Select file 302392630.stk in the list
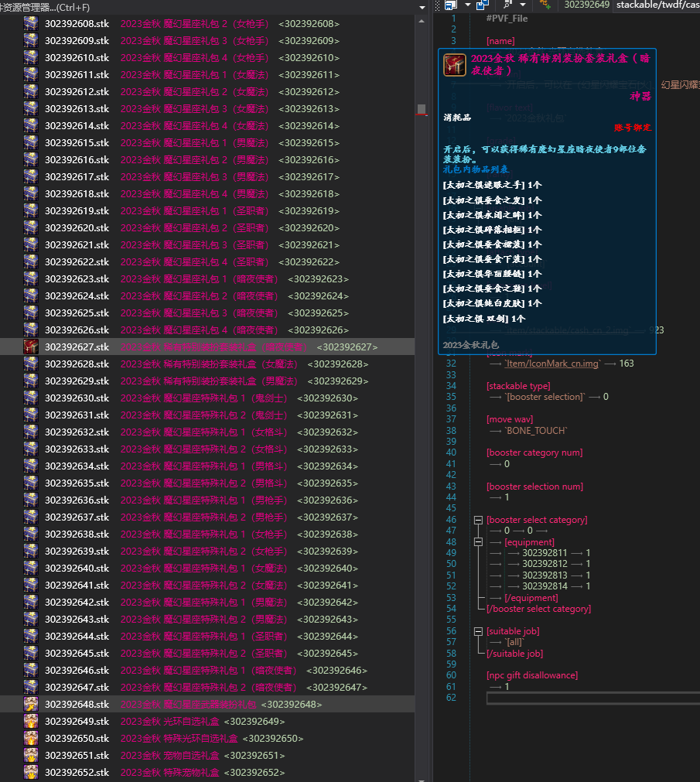This screenshot has height=782, width=700. (77, 398)
